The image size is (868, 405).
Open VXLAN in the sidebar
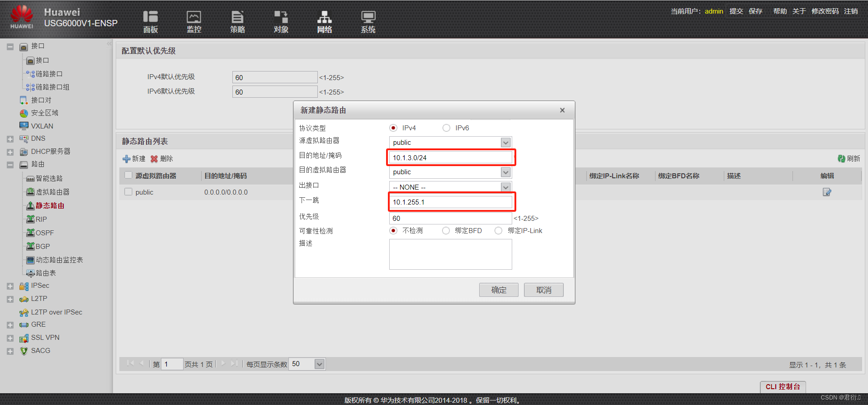pos(42,126)
